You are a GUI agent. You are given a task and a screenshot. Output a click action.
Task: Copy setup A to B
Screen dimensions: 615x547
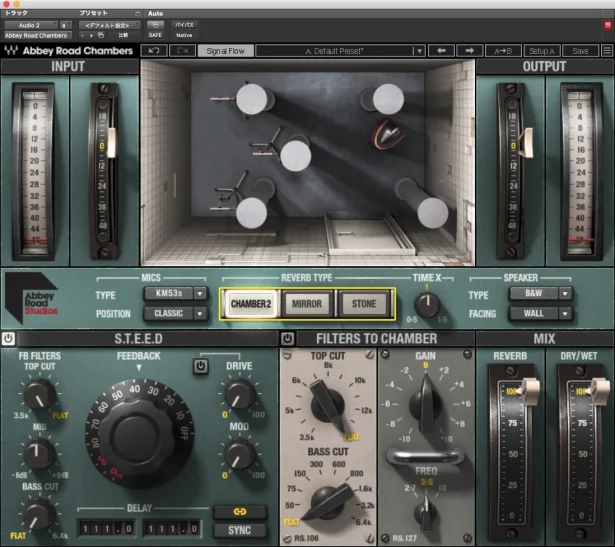[503, 51]
